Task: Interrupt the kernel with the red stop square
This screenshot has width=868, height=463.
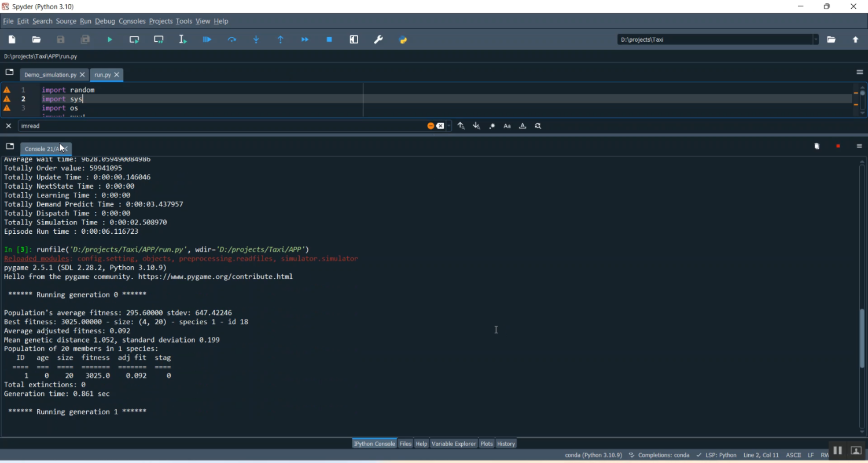Action: click(838, 146)
